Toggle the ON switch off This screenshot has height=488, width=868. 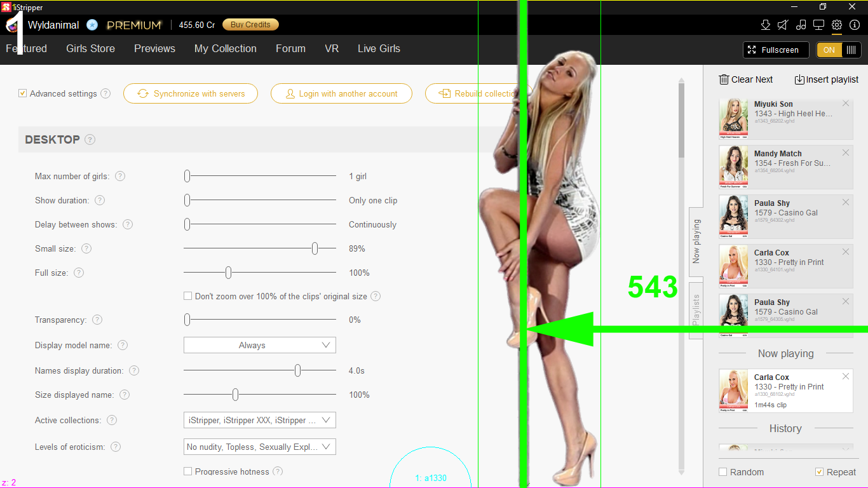[838, 50]
